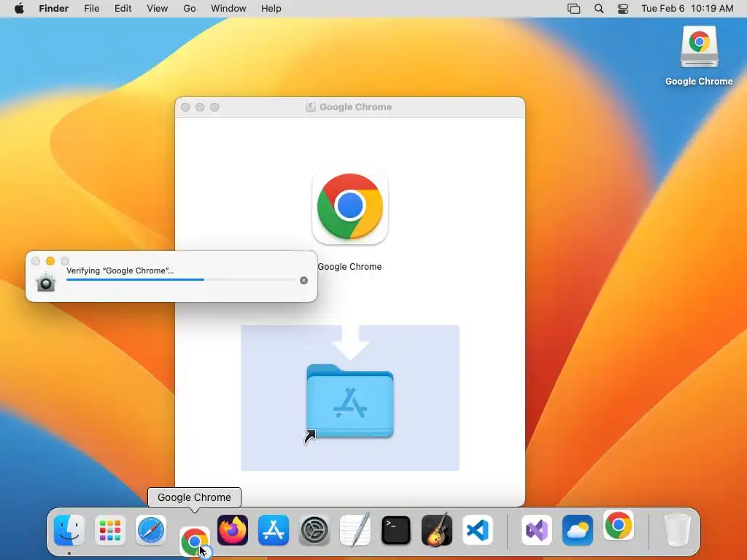Launch Safari from the Dock
The height and width of the screenshot is (560, 747).
click(x=151, y=530)
